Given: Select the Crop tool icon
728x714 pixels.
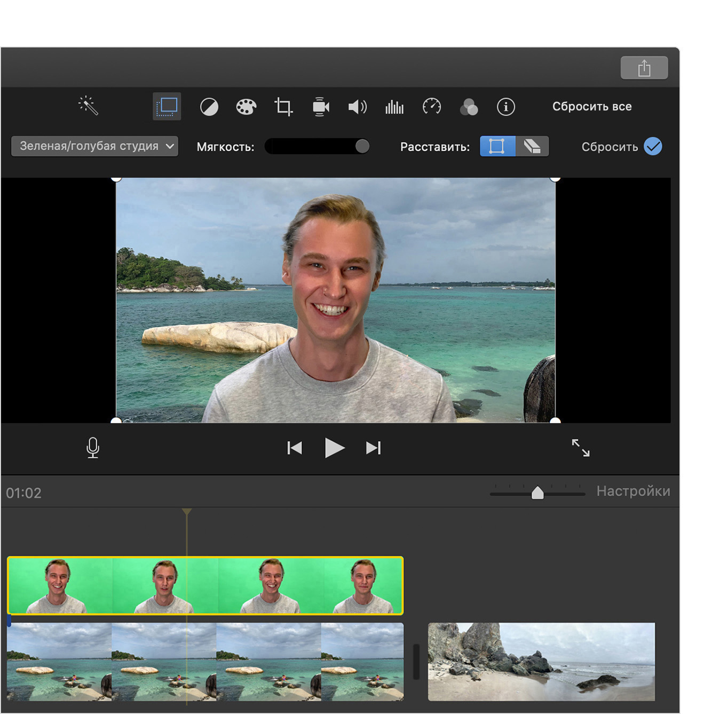Looking at the screenshot, I should pyautogui.click(x=283, y=107).
